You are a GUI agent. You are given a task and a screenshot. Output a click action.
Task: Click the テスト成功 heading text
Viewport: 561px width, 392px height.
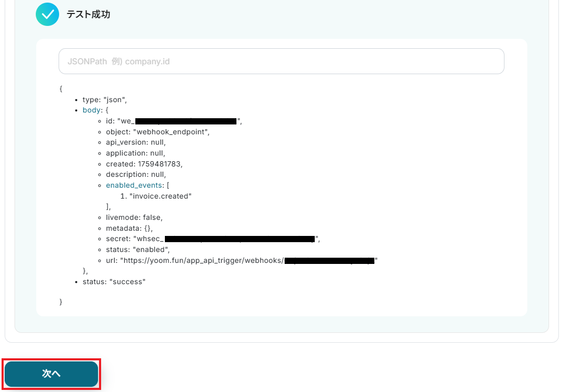point(88,15)
